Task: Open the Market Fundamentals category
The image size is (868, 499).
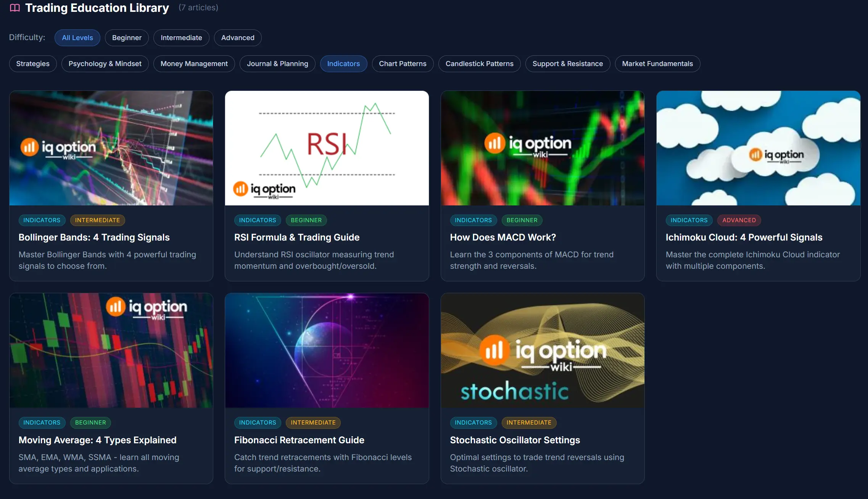Action: (x=657, y=64)
